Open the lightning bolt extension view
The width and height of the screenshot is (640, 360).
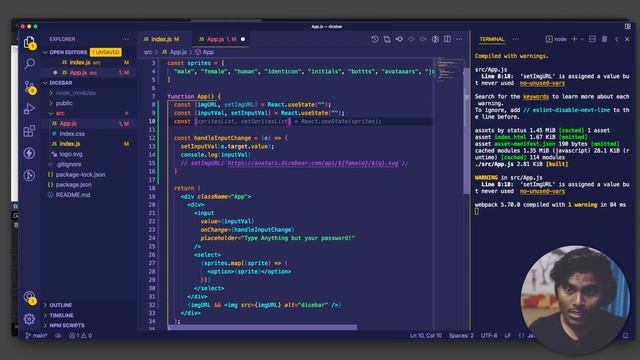(x=29, y=153)
